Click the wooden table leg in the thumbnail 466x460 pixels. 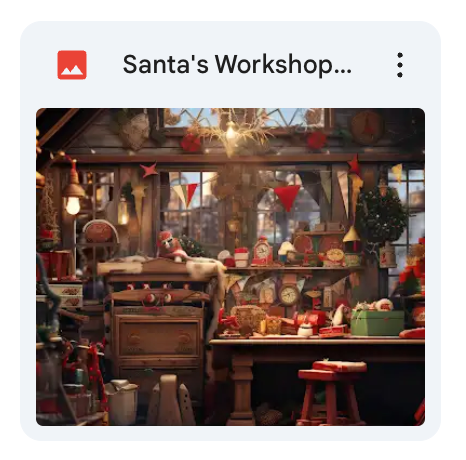[x=241, y=389]
